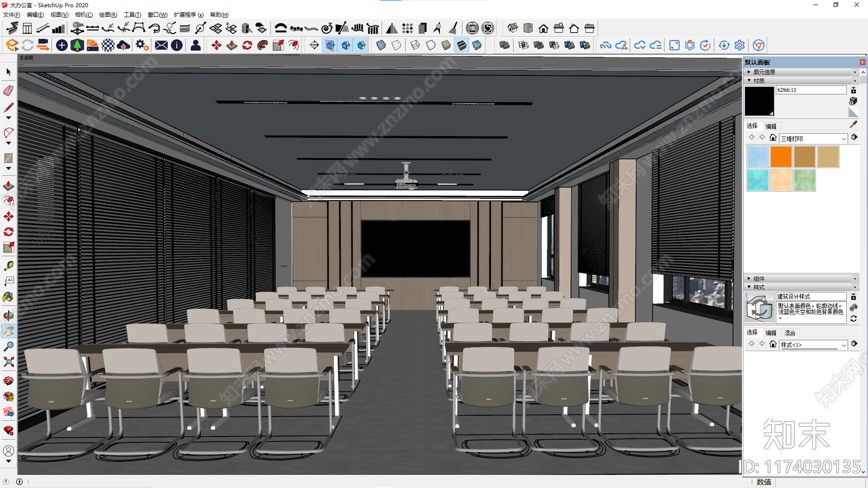Screen dimensions: 868x488
Task: Expand arrow below the Line tool
Action: click(x=9, y=118)
